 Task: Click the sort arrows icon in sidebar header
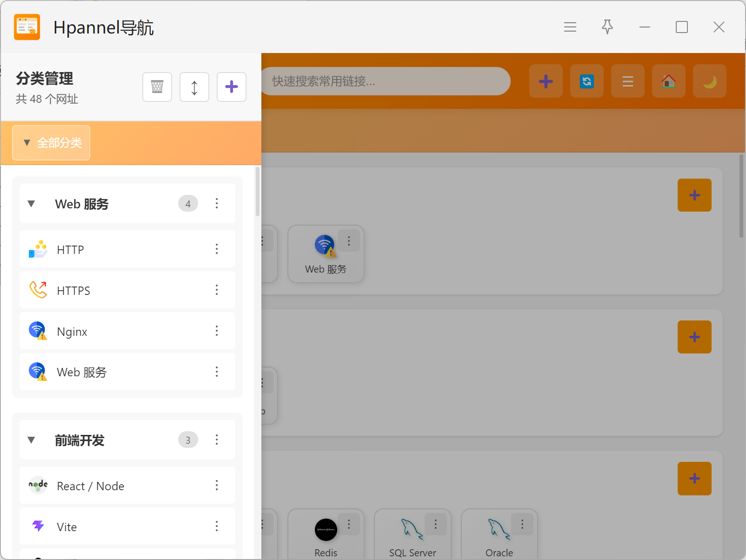194,87
